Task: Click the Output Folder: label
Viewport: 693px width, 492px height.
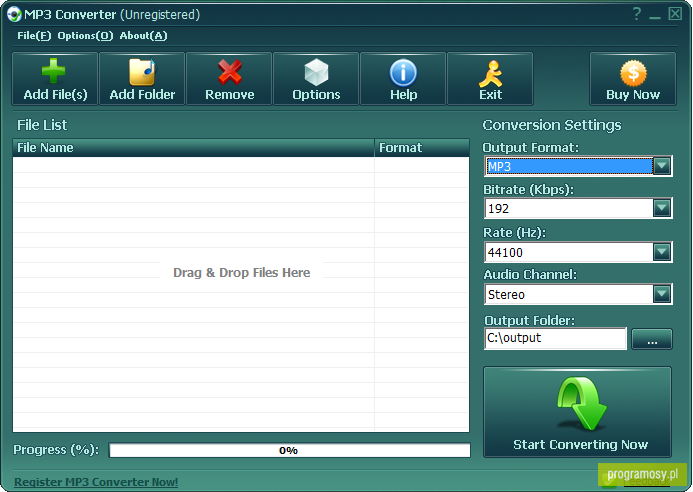Action: click(529, 320)
